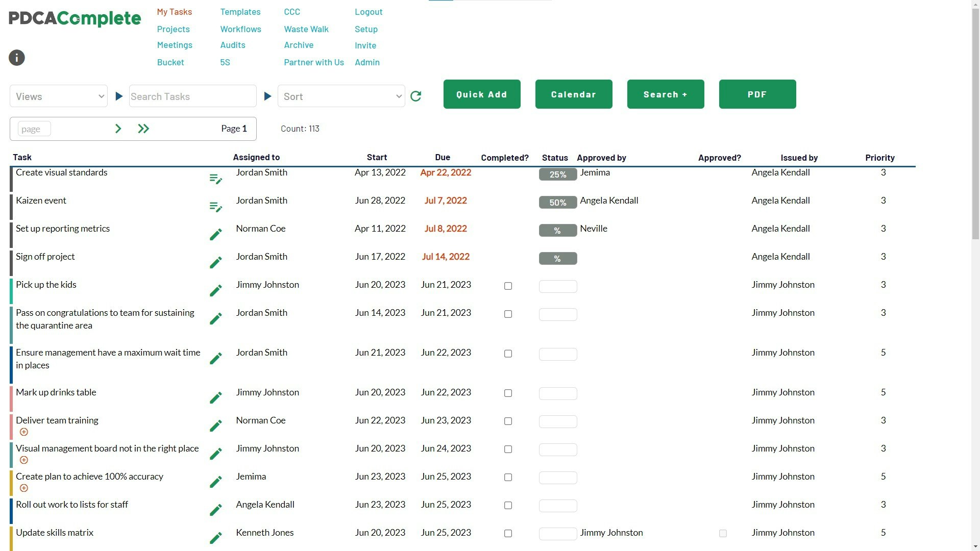
Task: Expand plus icon under Deliver team training
Action: pyautogui.click(x=23, y=432)
